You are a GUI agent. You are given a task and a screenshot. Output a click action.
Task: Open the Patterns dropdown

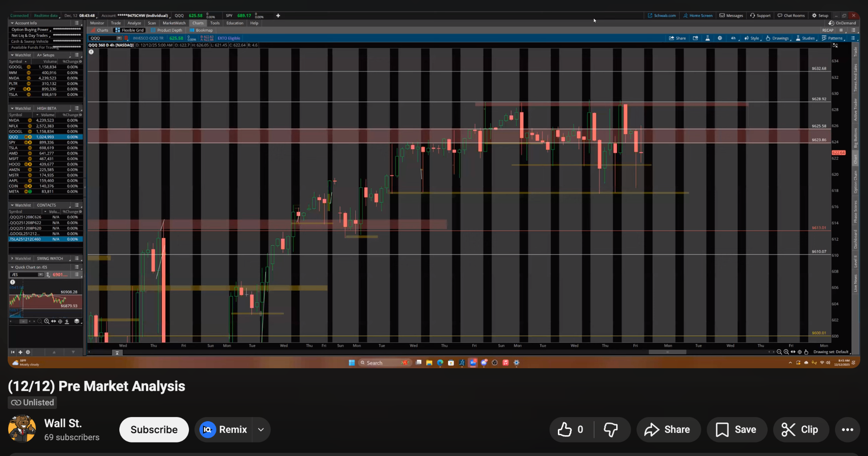click(833, 38)
